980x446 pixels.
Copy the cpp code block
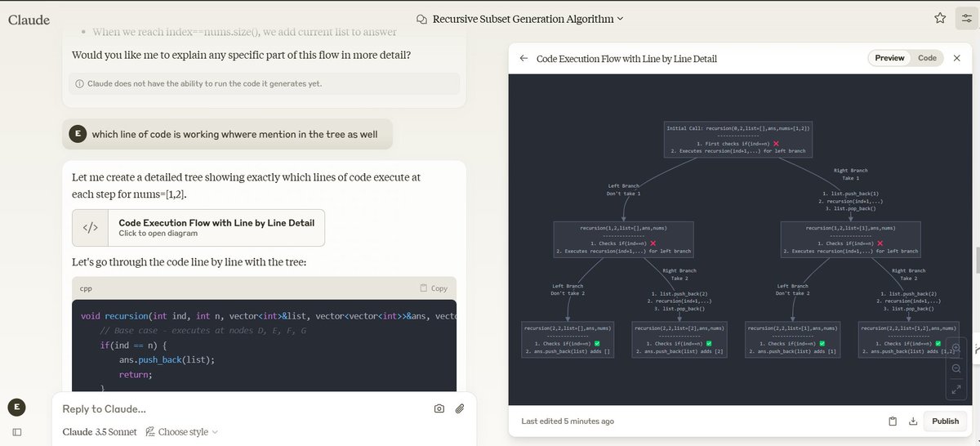(434, 288)
